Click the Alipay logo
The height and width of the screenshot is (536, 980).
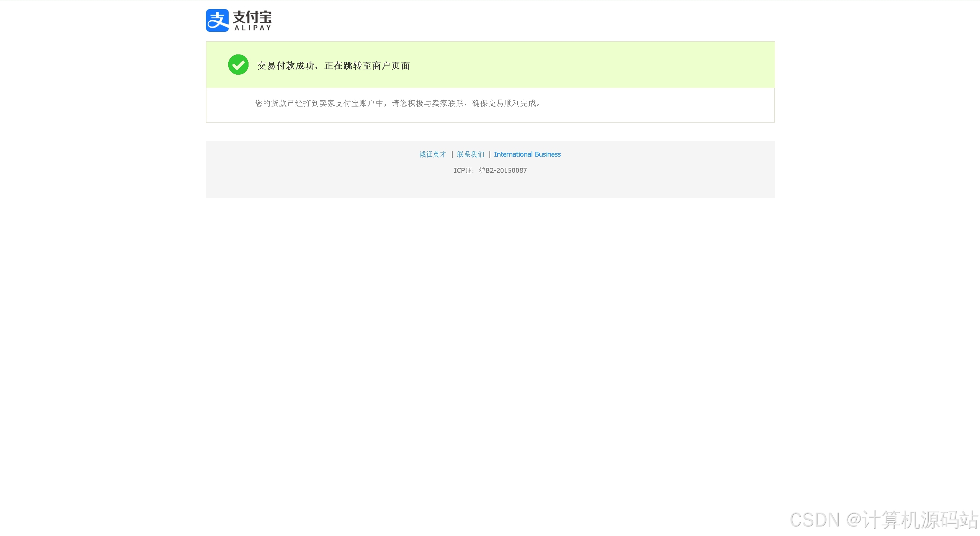coord(239,20)
